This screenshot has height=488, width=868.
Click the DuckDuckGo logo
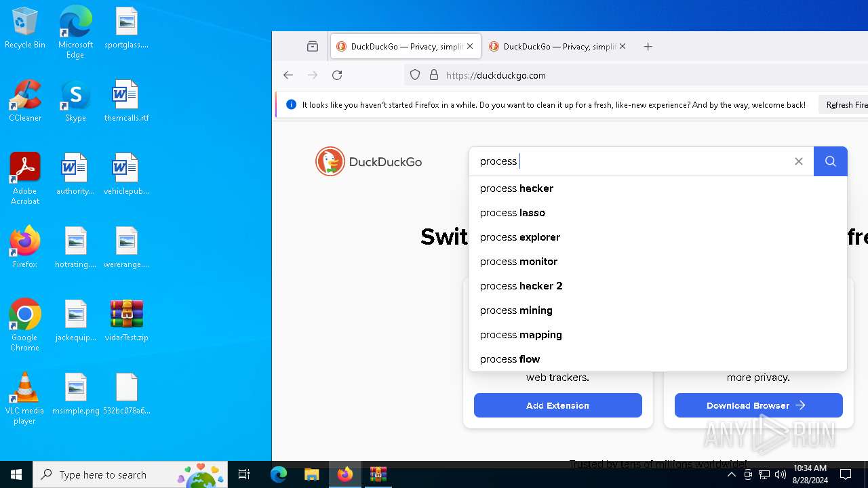[x=369, y=161]
